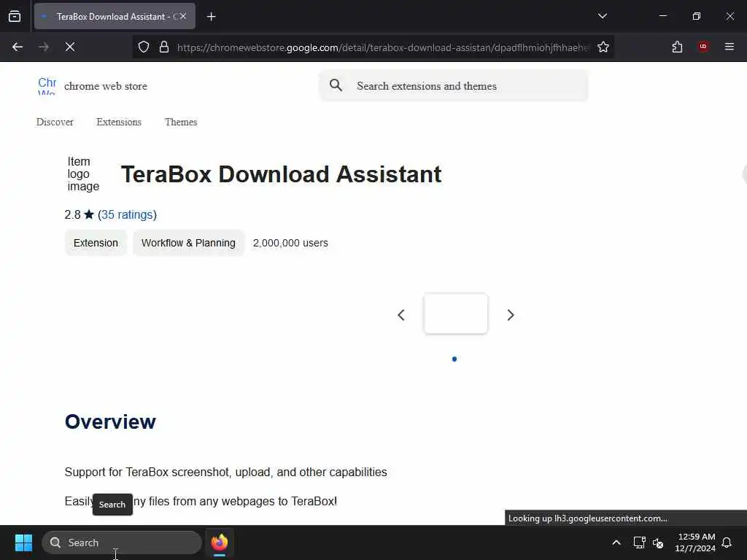Click the blue carousel indicator dot
The height and width of the screenshot is (560, 747).
[454, 359]
